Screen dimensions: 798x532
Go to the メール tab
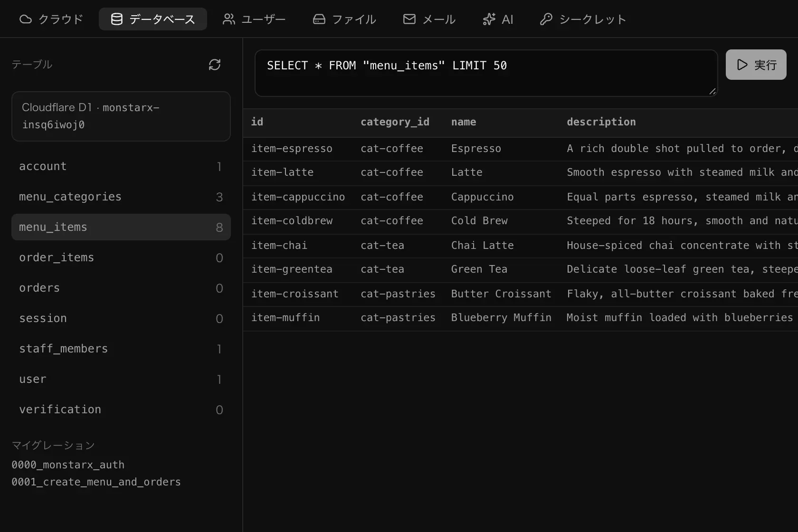coord(429,19)
